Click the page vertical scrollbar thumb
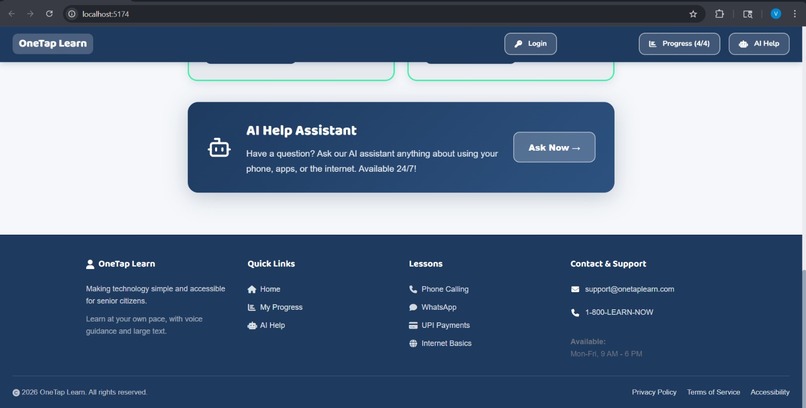This screenshot has height=408, width=806. pyautogui.click(x=803, y=339)
